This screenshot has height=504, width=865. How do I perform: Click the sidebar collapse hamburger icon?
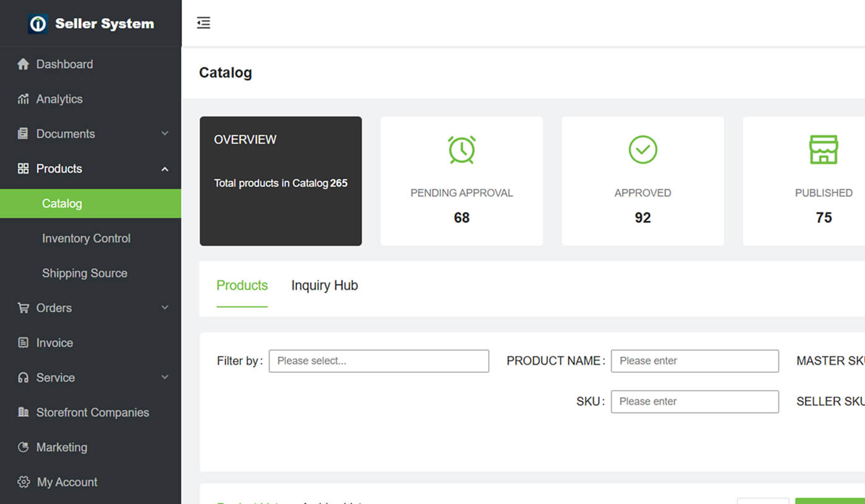pyautogui.click(x=203, y=23)
